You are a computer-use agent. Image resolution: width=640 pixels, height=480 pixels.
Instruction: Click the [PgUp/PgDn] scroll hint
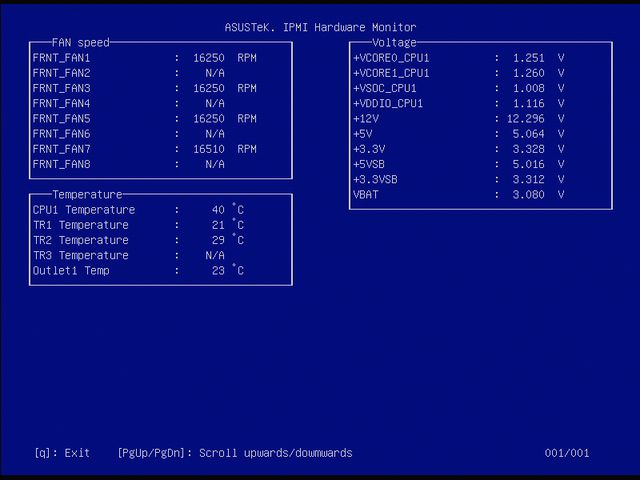point(235,453)
